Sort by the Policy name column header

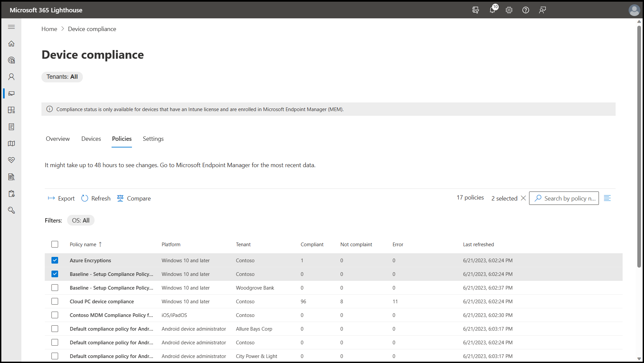coord(83,244)
